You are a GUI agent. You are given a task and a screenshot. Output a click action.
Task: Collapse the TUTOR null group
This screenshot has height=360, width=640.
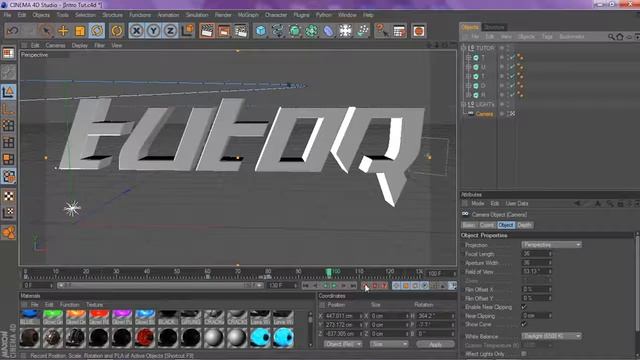(x=463, y=48)
